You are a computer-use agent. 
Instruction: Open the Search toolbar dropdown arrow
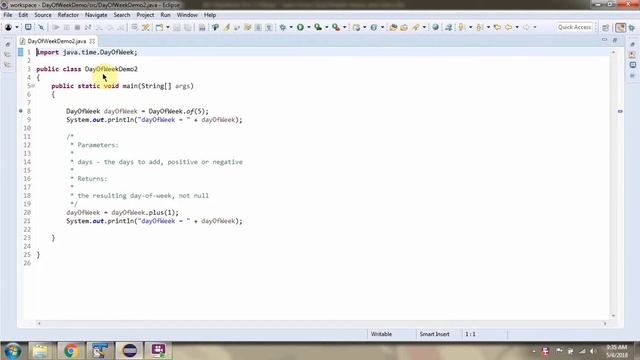[x=424, y=27]
